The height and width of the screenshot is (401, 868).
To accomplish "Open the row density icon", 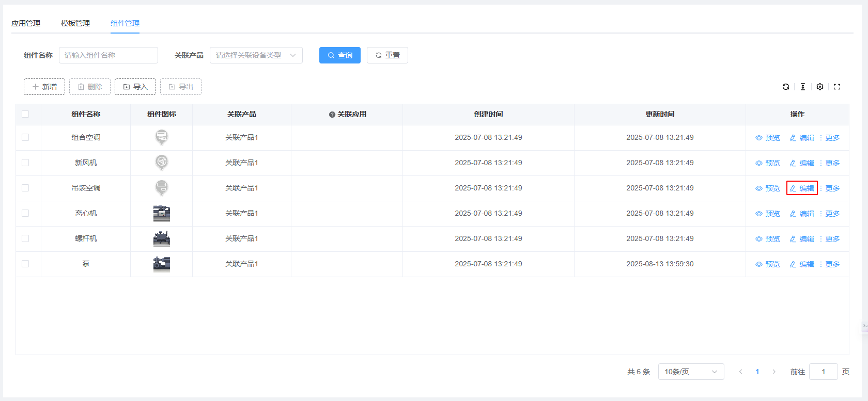I will pos(803,87).
